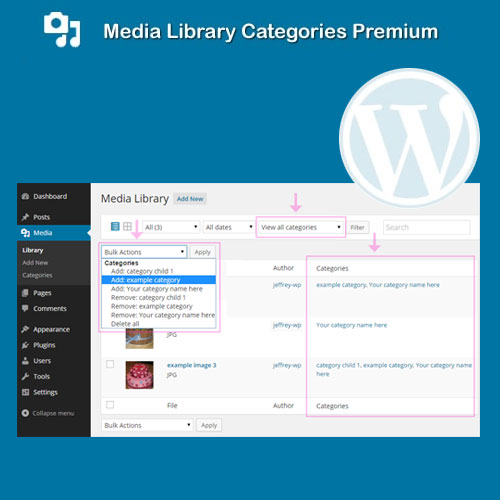Click the Author column header at top
Screen dimensions: 500x500
(x=283, y=268)
